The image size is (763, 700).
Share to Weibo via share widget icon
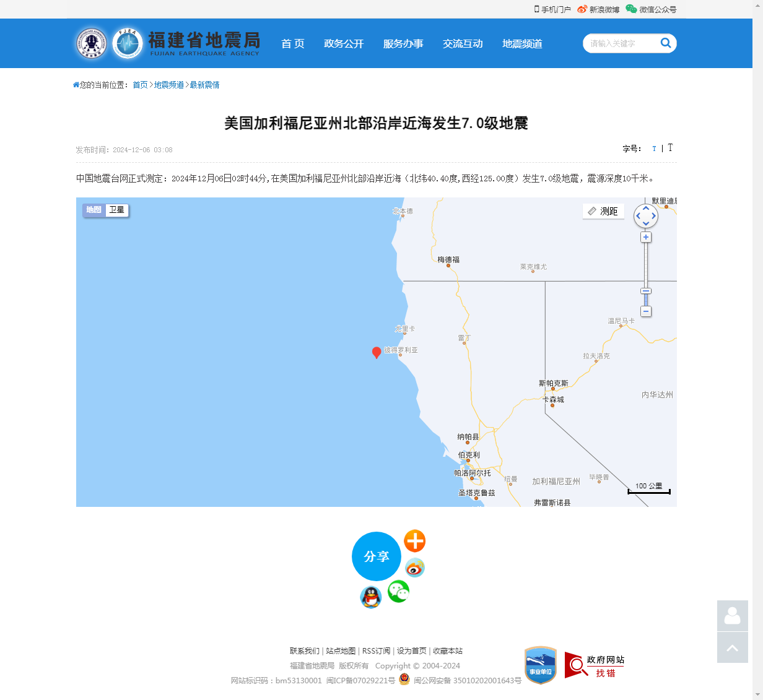pyautogui.click(x=414, y=567)
